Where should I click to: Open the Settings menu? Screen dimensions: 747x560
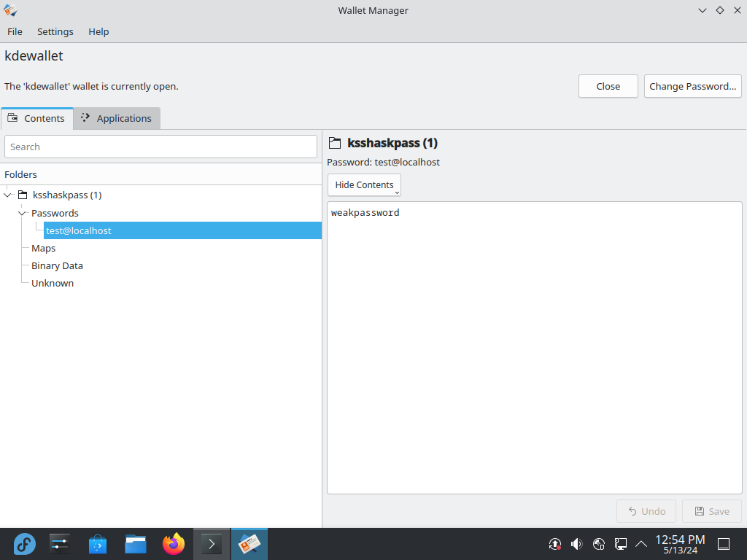[55, 31]
